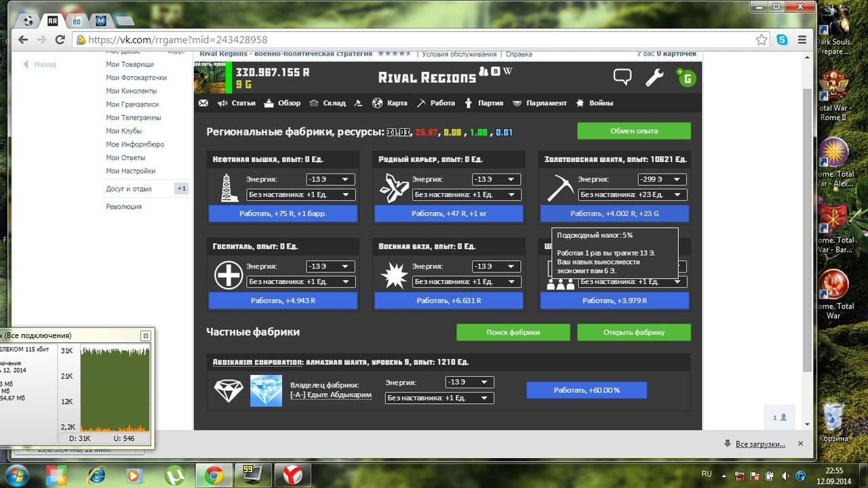Switch to the RR browser tab
Image resolution: width=868 pixels, height=488 pixels.
[x=53, y=20]
